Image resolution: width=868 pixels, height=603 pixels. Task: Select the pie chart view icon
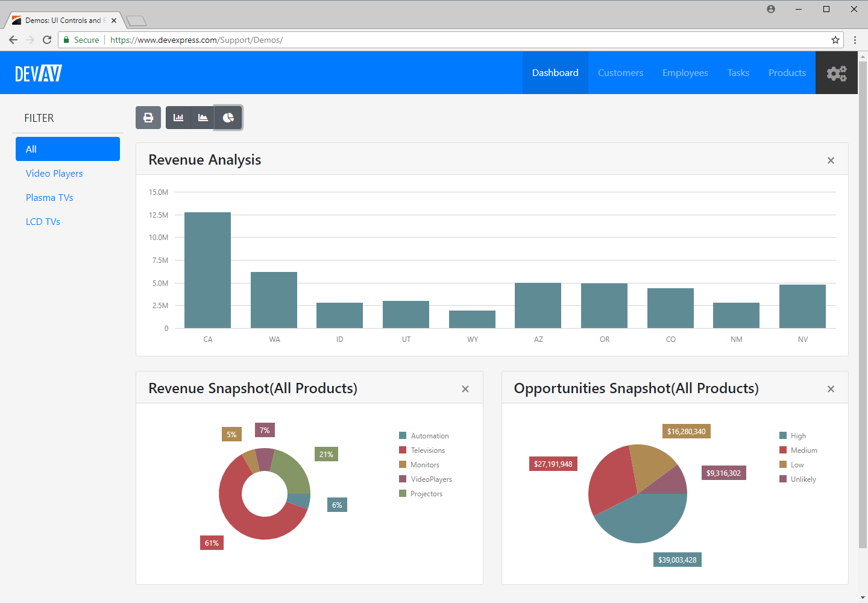[228, 118]
